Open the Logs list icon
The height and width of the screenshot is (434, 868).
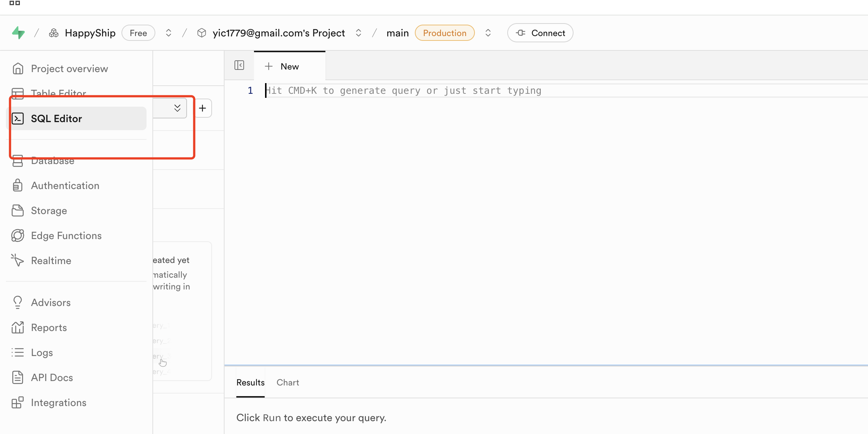pos(18,352)
